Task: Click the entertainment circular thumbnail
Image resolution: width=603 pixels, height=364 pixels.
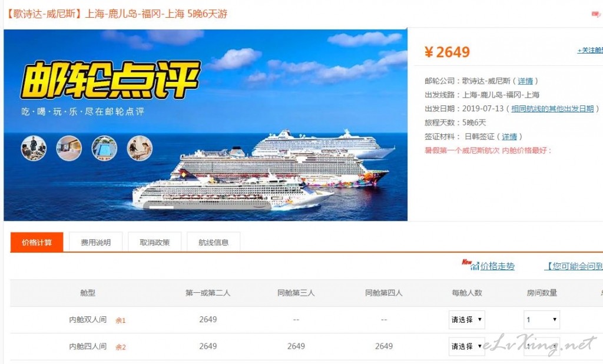Action: pyautogui.click(x=140, y=148)
